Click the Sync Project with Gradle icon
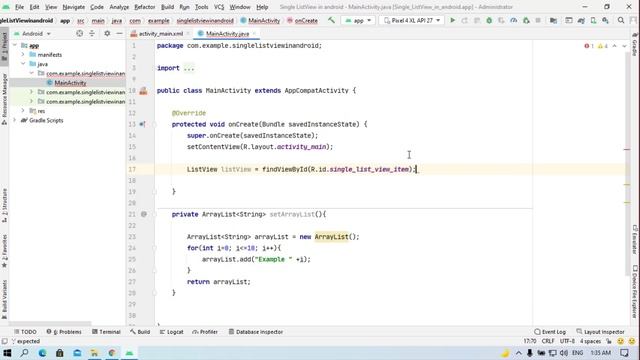640x360 pixels. (x=581, y=20)
